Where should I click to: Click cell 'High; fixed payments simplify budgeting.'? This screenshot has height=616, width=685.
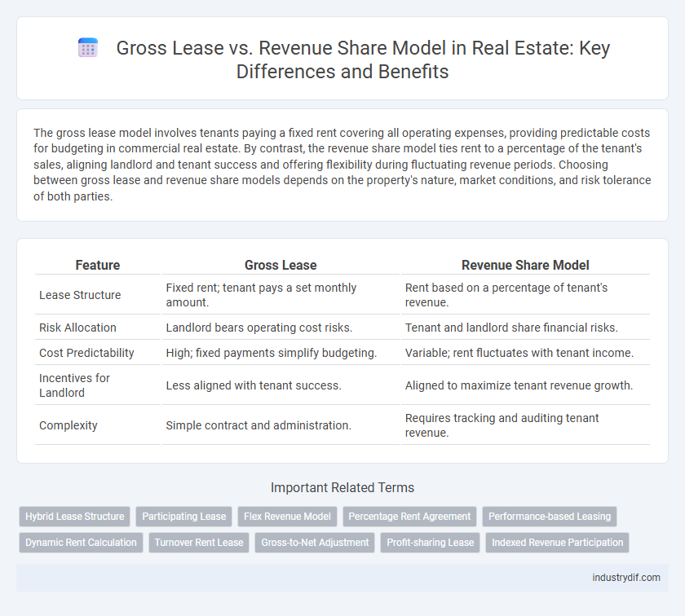click(281, 353)
